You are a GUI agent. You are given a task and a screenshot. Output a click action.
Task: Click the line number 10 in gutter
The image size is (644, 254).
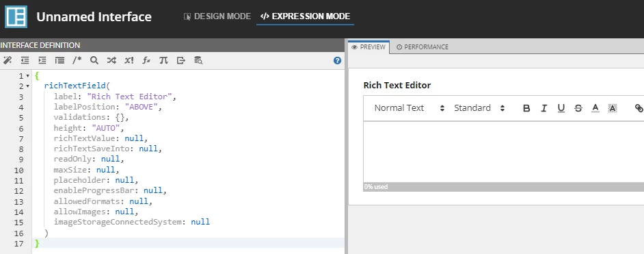[19, 170]
